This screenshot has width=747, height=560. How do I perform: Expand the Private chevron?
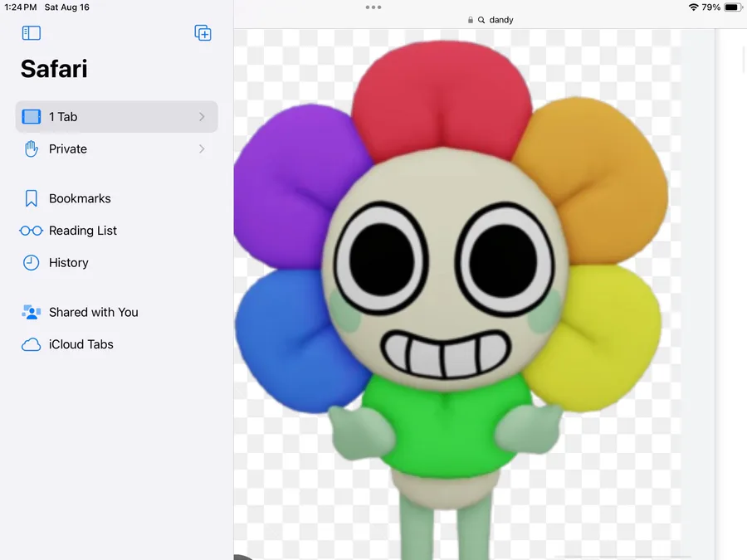click(x=202, y=149)
